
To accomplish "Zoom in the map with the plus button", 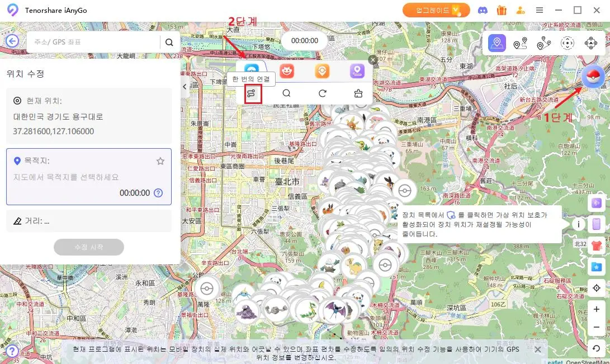I will pyautogui.click(x=597, y=309).
